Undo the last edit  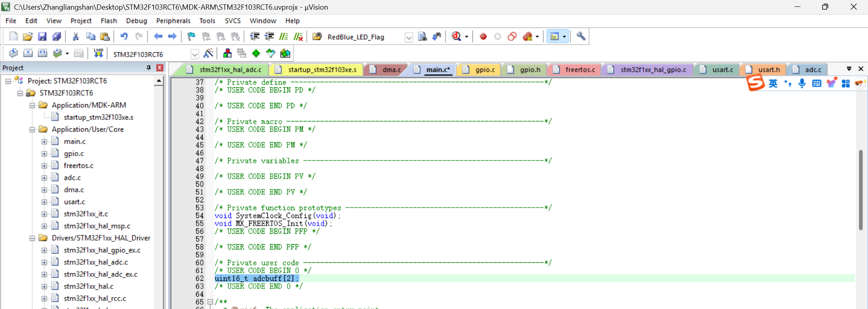(124, 37)
